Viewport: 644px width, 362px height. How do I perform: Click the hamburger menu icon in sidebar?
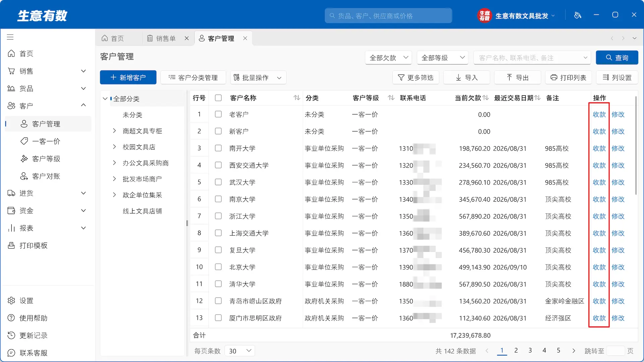(x=10, y=37)
